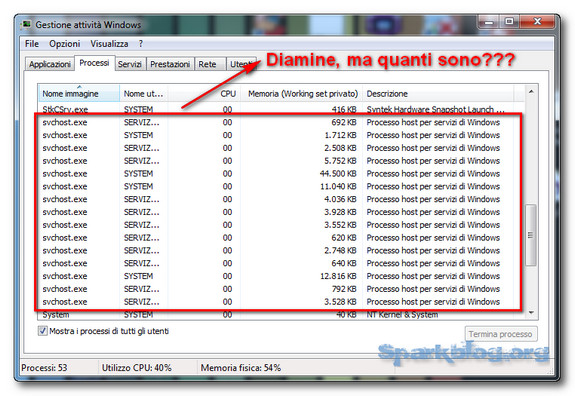The height and width of the screenshot is (396, 575).
Task: Open the File menu
Action: tap(32, 44)
